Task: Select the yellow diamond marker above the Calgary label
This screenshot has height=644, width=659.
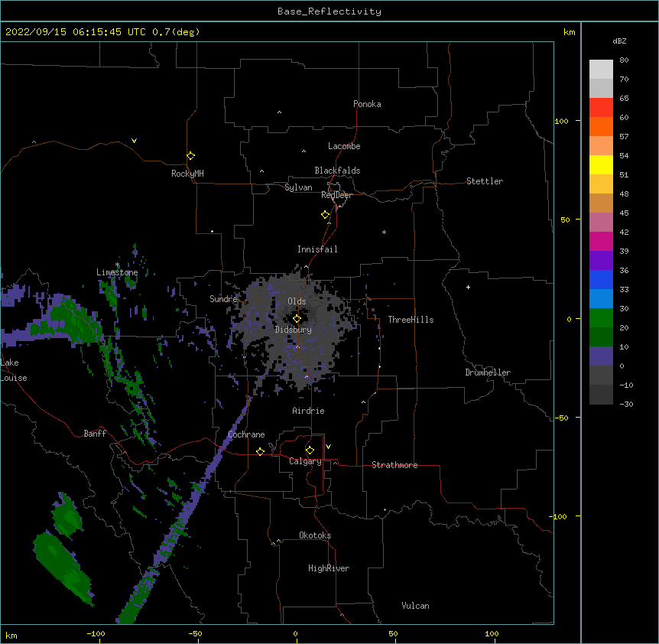Action: (x=310, y=450)
